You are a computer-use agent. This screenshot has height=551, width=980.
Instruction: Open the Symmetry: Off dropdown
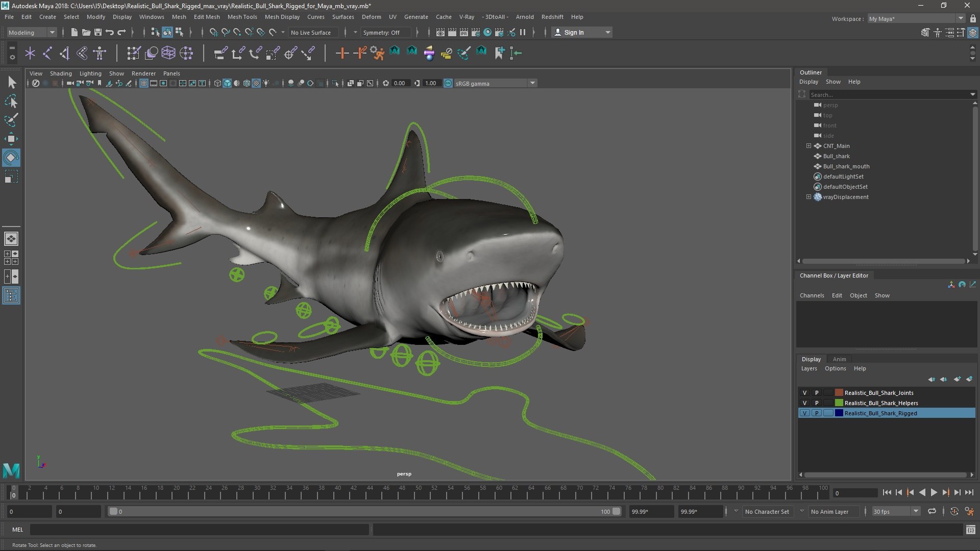pos(386,32)
